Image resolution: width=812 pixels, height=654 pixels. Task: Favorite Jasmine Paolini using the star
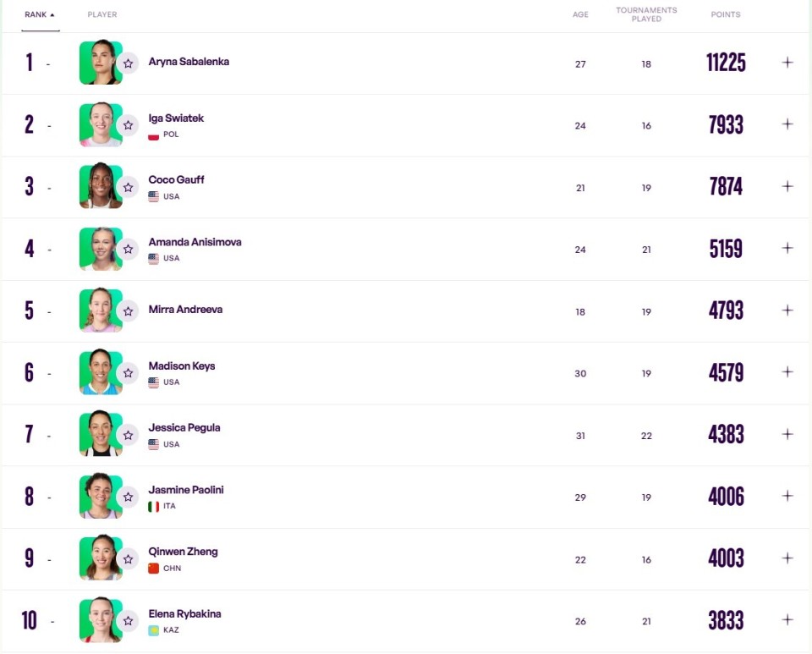[128, 497]
